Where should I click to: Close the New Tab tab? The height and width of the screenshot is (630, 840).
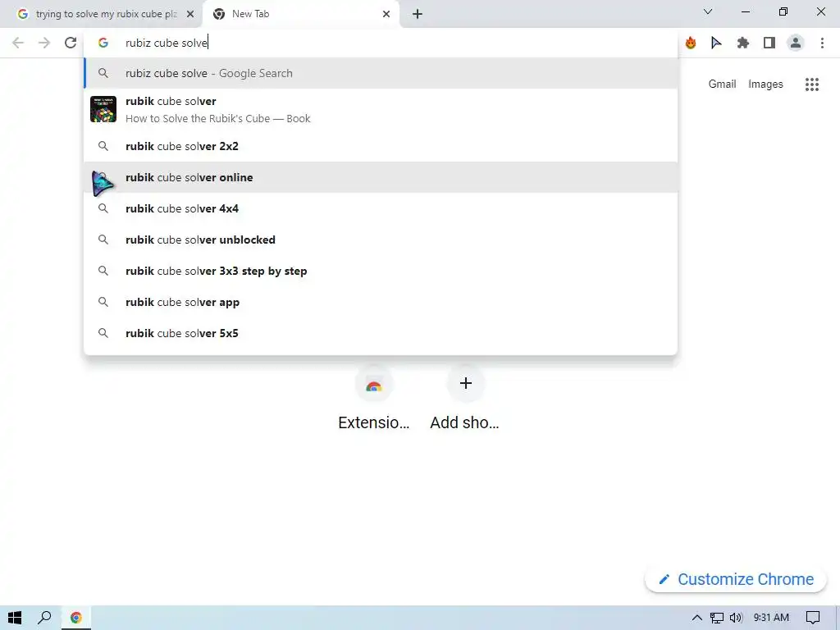tap(386, 14)
